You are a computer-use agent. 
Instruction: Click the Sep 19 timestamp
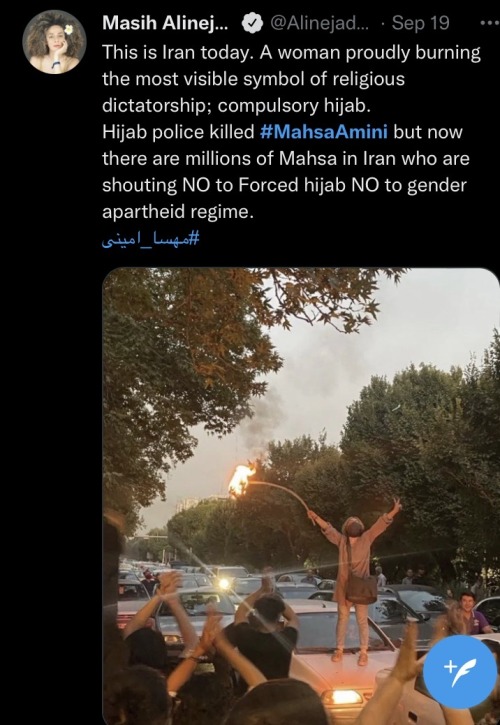[420, 24]
